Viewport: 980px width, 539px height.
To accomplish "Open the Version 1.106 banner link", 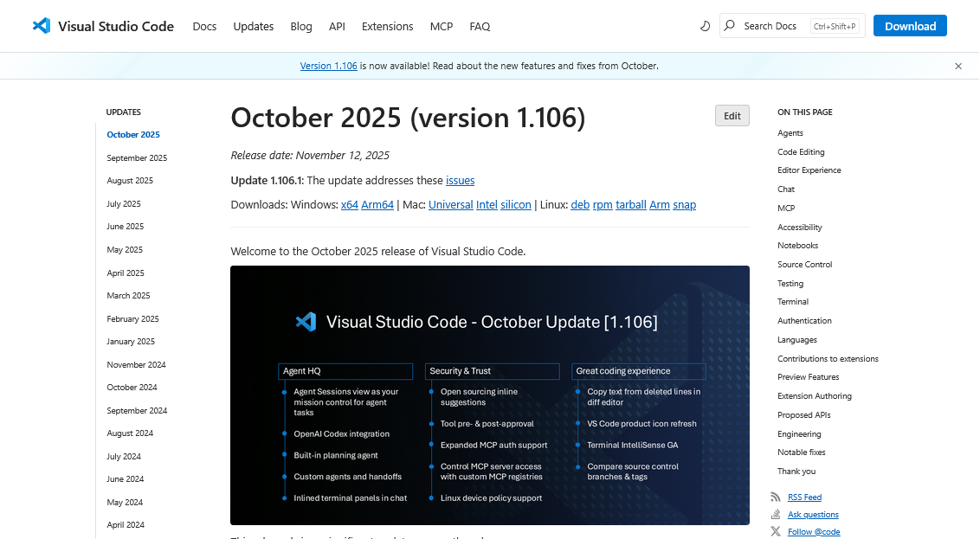I will click(x=328, y=66).
